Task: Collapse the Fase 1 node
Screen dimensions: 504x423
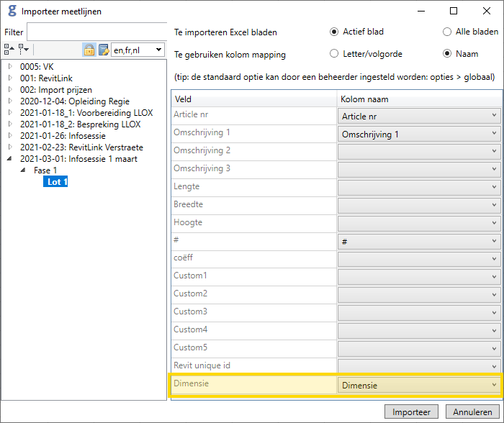Action: [23, 170]
